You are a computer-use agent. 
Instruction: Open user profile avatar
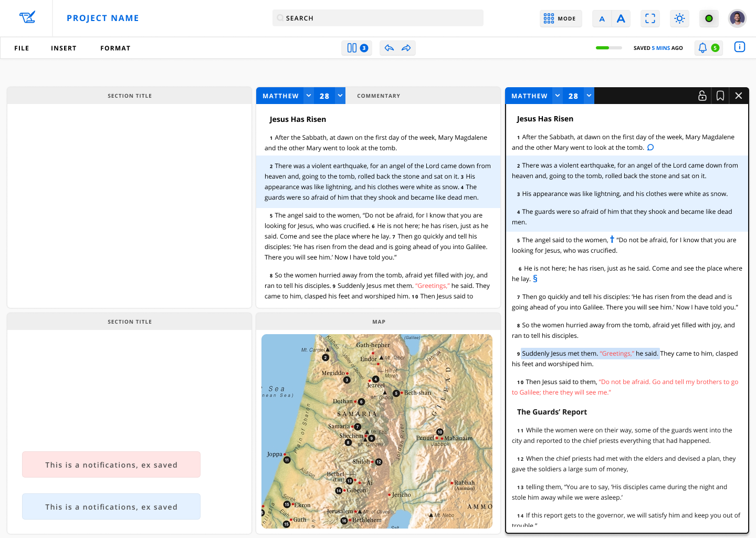click(737, 18)
